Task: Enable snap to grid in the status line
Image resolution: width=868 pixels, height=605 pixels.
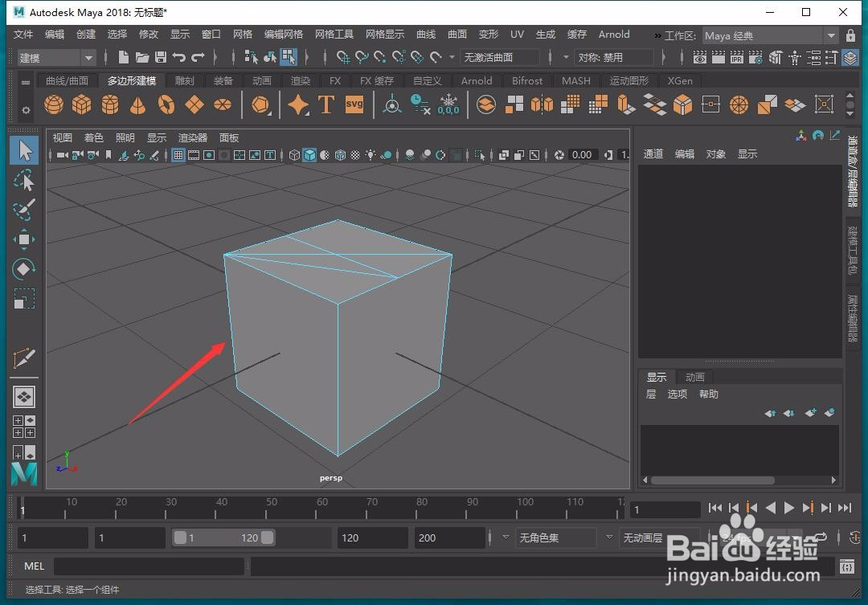Action: (343, 57)
